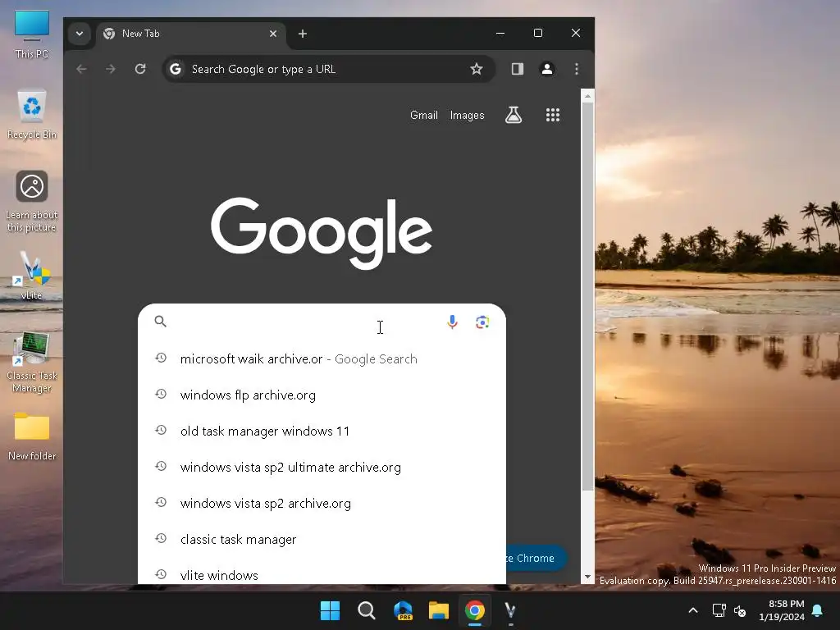Click the vertical scrollbar thumb
840x630 pixels.
587,295
